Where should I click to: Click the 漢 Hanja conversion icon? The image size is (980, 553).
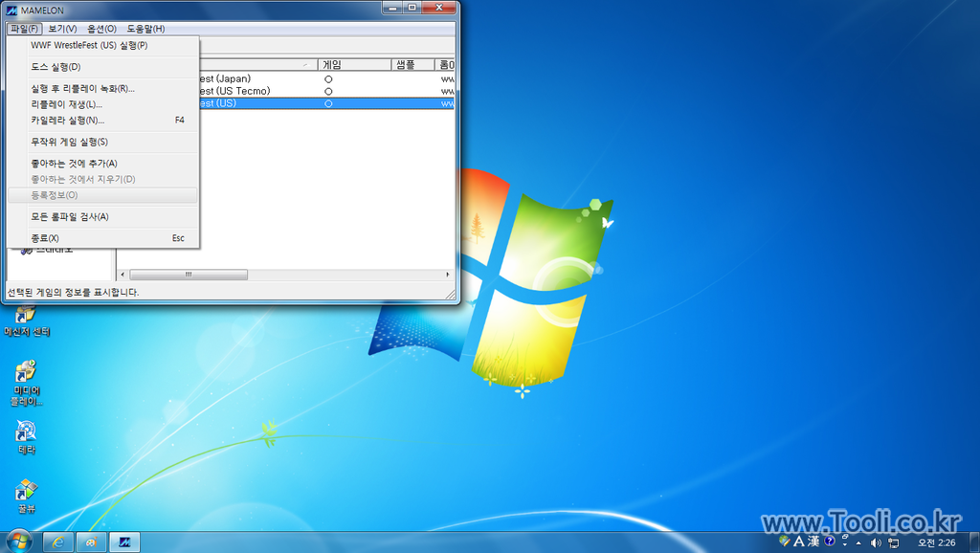(x=813, y=542)
